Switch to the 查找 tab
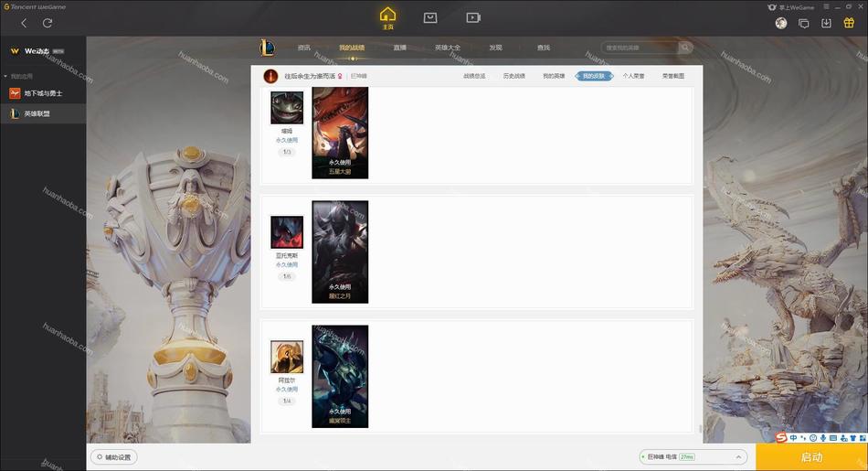The width and height of the screenshot is (868, 471). (544, 48)
